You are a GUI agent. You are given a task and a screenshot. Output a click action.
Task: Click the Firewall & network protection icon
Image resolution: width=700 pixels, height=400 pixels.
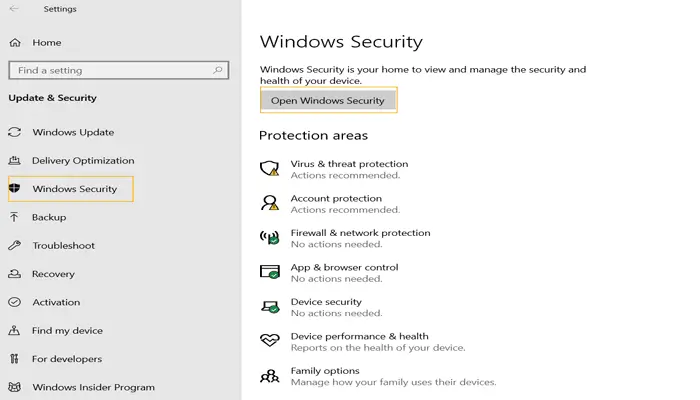pos(269,238)
